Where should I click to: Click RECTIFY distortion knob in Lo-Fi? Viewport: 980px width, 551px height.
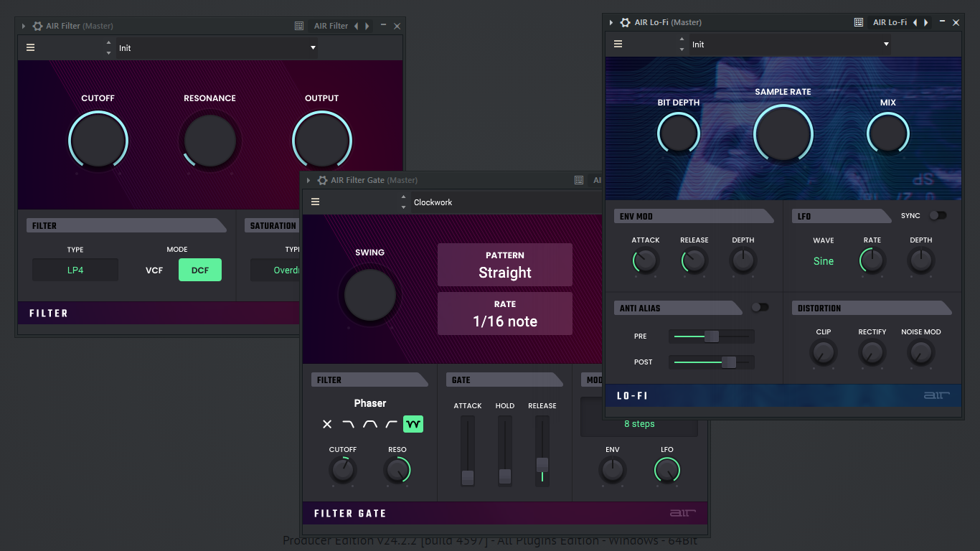click(x=872, y=353)
